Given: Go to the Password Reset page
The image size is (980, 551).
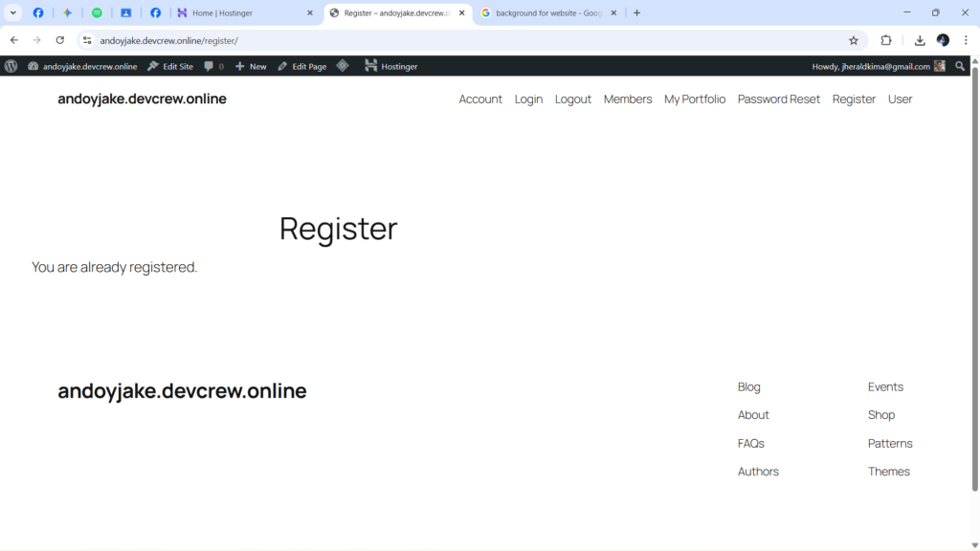Looking at the screenshot, I should pos(778,99).
